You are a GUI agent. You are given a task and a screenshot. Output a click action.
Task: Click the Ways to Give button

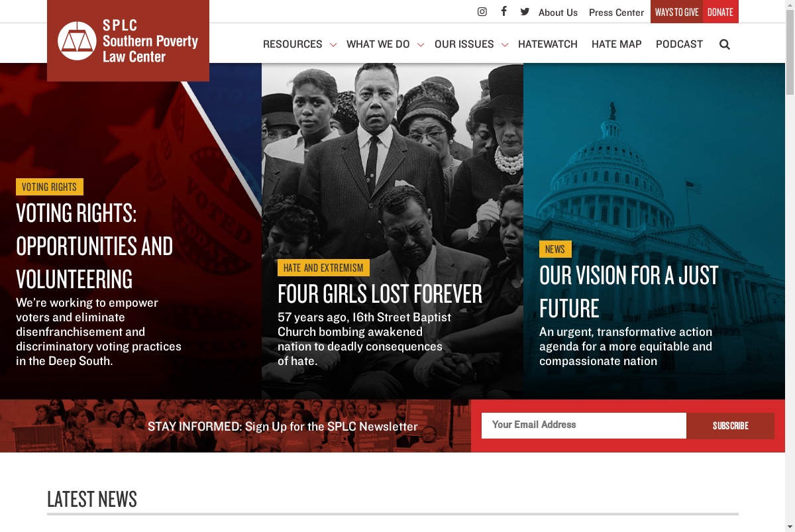click(677, 12)
